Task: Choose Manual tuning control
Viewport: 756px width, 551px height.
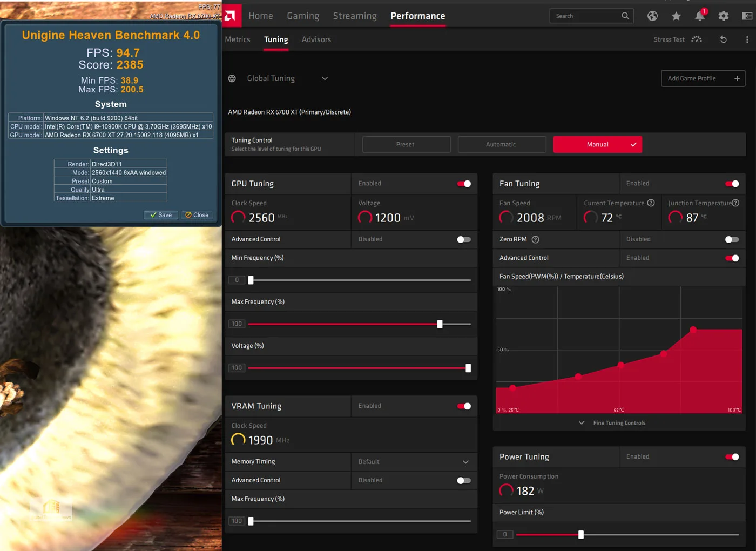Action: click(598, 144)
